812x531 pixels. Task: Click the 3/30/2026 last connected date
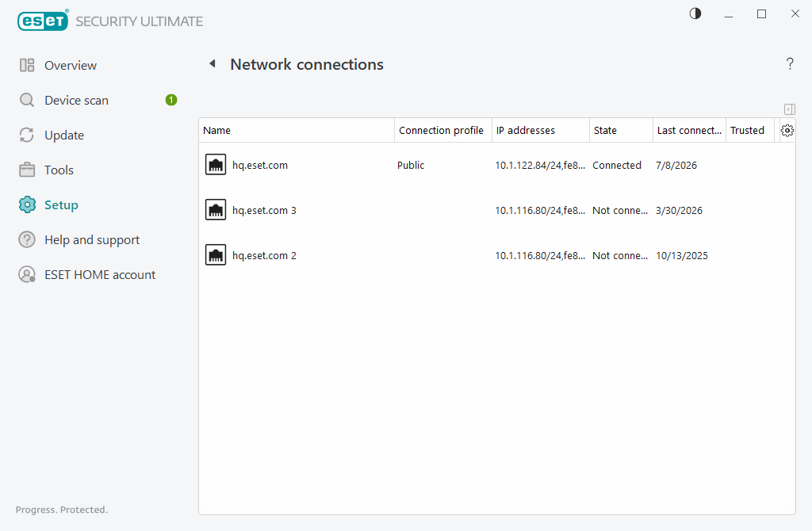pos(679,210)
